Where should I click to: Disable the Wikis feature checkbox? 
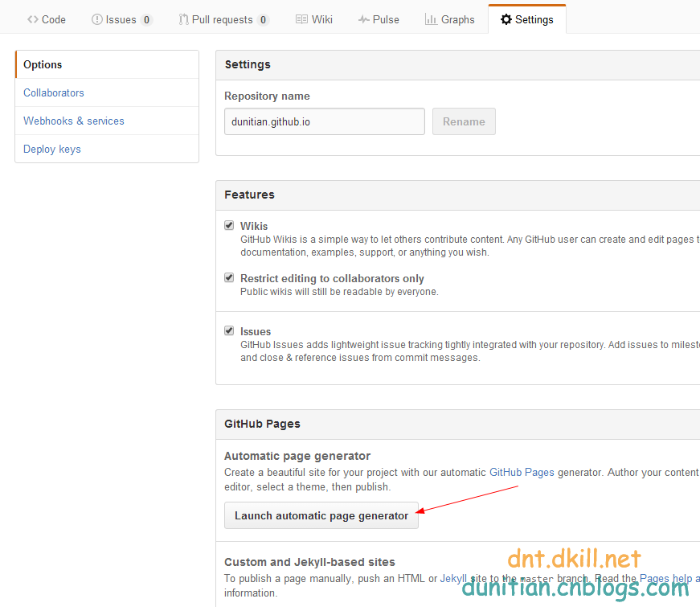coord(229,226)
